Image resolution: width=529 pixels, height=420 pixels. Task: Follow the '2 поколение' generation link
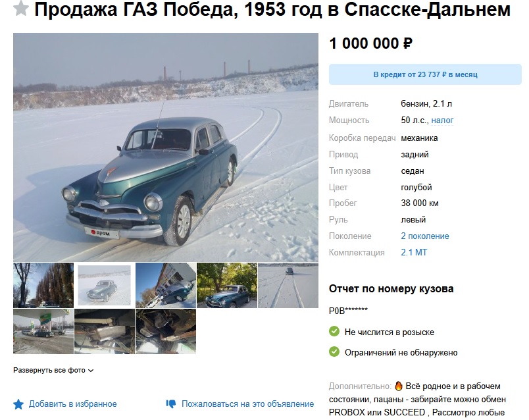pos(425,236)
